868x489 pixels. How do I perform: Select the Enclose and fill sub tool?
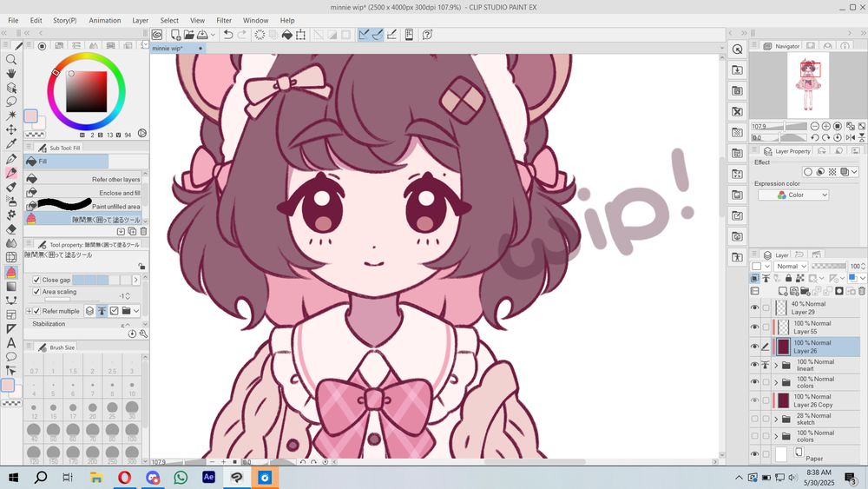pyautogui.click(x=86, y=193)
